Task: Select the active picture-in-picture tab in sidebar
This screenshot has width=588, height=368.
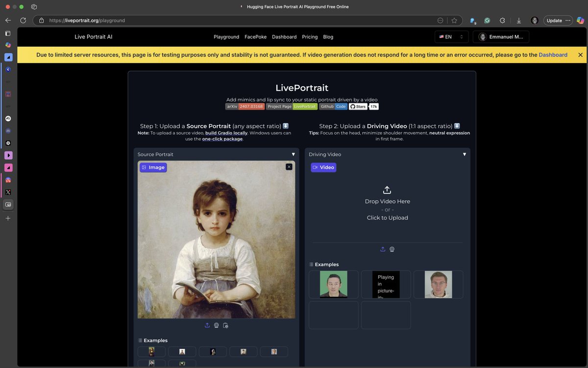Action: point(8,205)
